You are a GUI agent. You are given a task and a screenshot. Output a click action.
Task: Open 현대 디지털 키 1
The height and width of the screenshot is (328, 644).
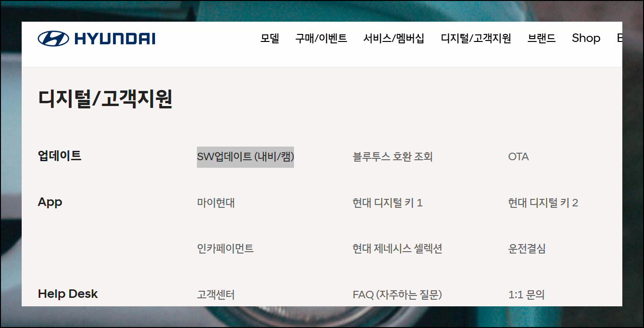click(388, 203)
